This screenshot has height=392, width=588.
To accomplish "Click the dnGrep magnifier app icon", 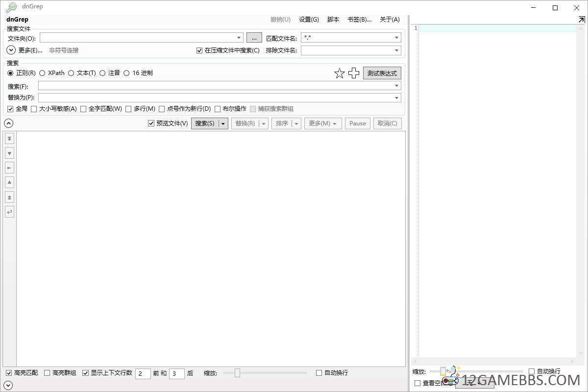I will tap(11, 7).
